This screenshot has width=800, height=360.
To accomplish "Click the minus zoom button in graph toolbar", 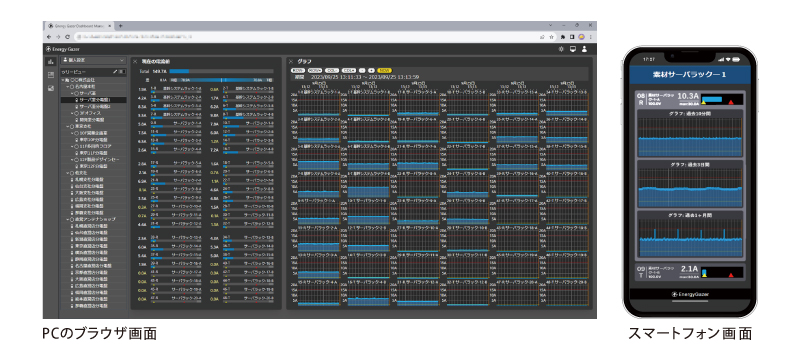I will pyautogui.click(x=362, y=70).
